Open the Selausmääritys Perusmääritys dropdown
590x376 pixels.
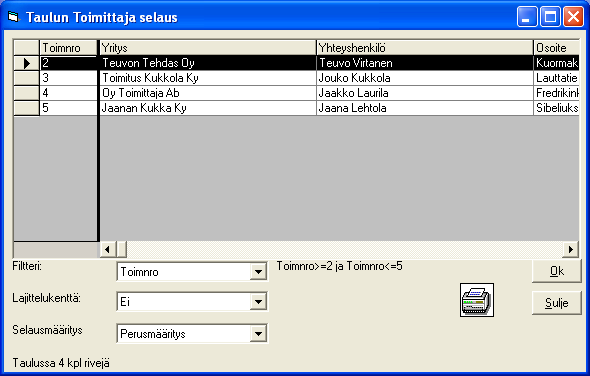tap(259, 333)
